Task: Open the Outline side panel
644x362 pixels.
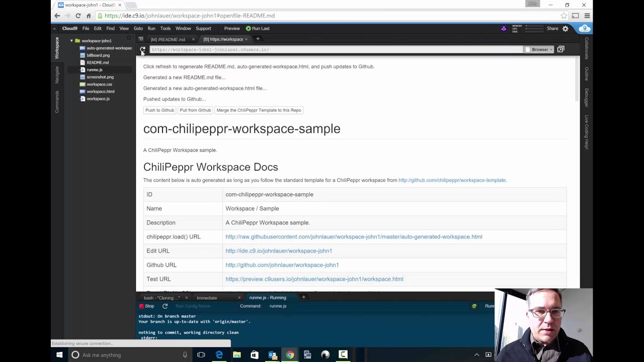Action: pyautogui.click(x=586, y=73)
